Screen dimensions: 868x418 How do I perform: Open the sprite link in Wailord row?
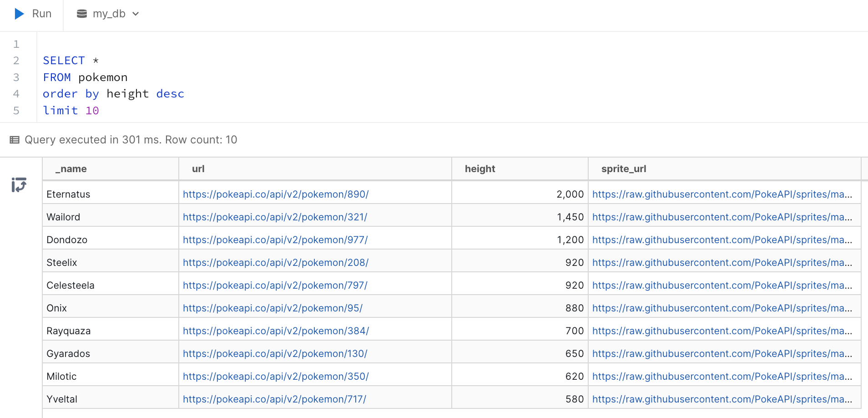722,217
